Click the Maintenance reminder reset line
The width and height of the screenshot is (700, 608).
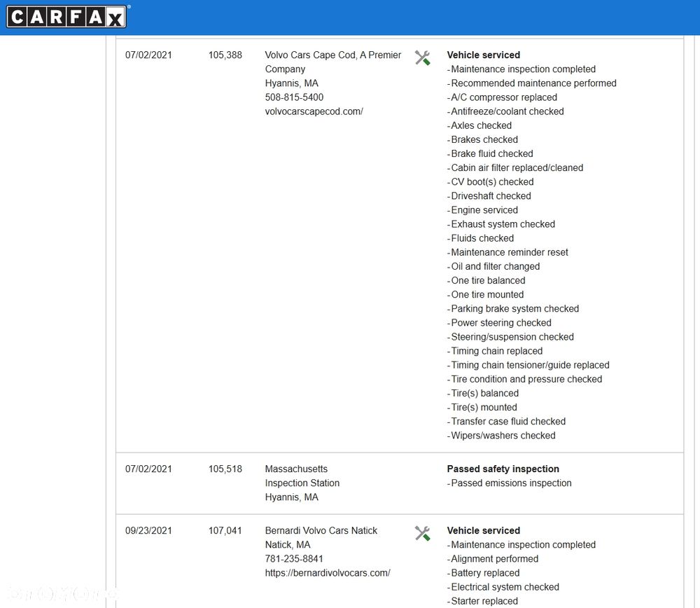pyautogui.click(x=507, y=252)
